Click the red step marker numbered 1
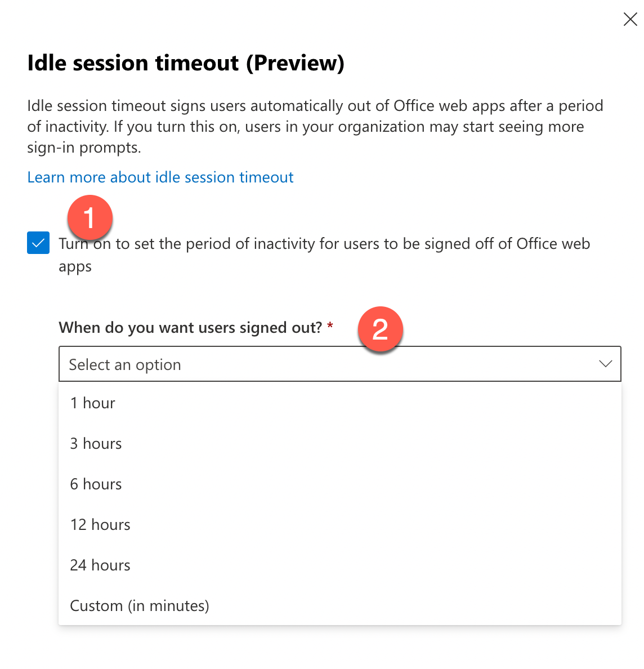The image size is (644, 669). pyautogui.click(x=90, y=218)
